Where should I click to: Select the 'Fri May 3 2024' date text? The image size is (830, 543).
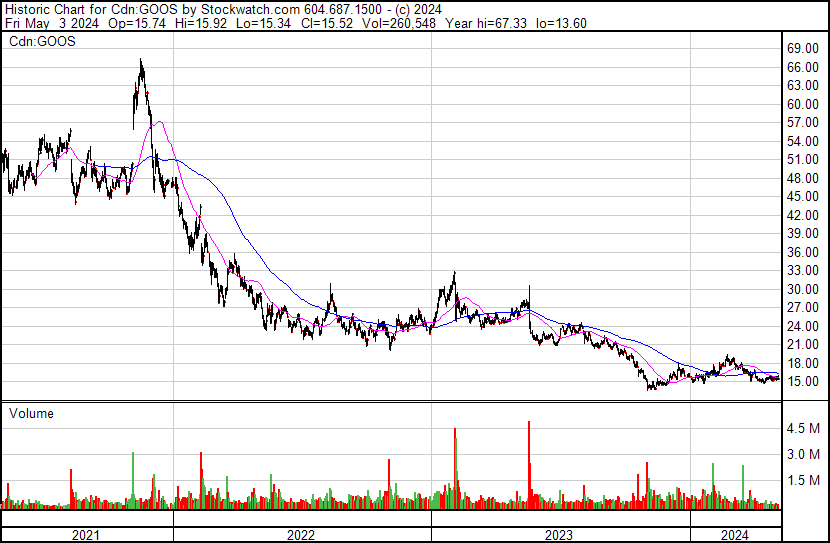tap(52, 23)
